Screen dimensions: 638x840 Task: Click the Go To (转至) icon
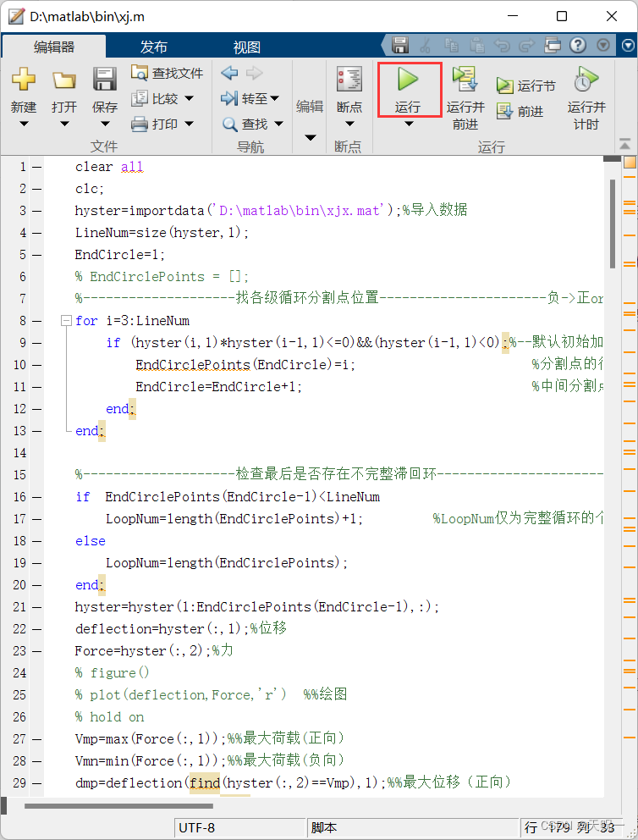[x=229, y=98]
